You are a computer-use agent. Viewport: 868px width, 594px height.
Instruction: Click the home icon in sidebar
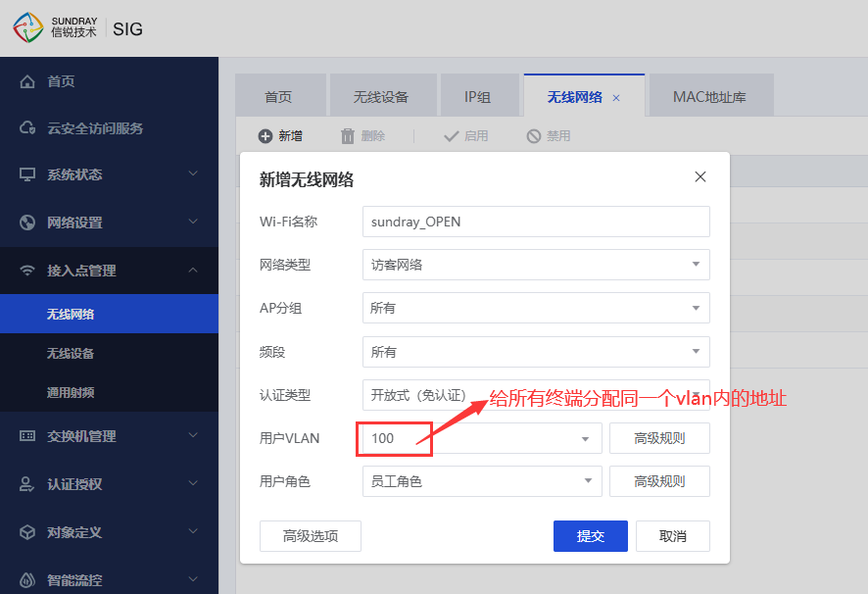27,81
